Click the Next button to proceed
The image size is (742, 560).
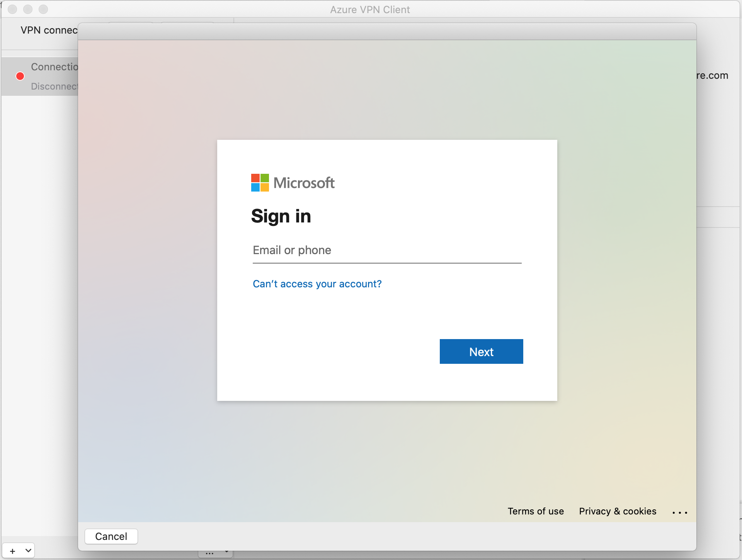pos(481,352)
